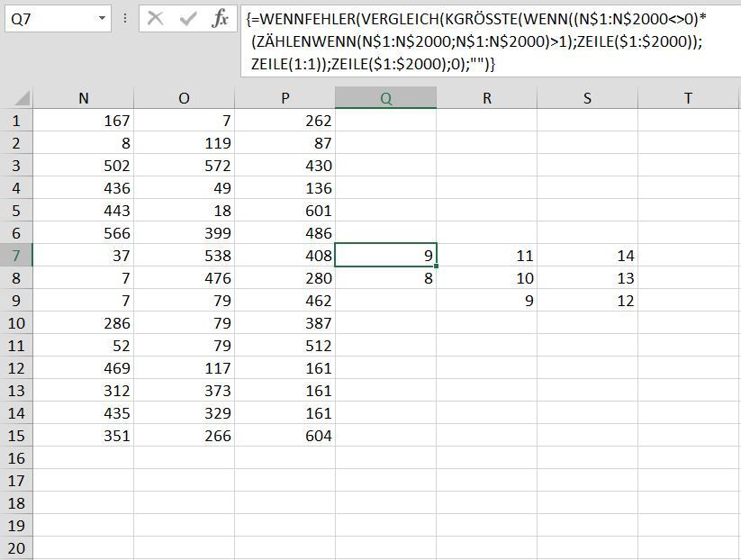Click cell R7 containing 11

[x=487, y=255]
